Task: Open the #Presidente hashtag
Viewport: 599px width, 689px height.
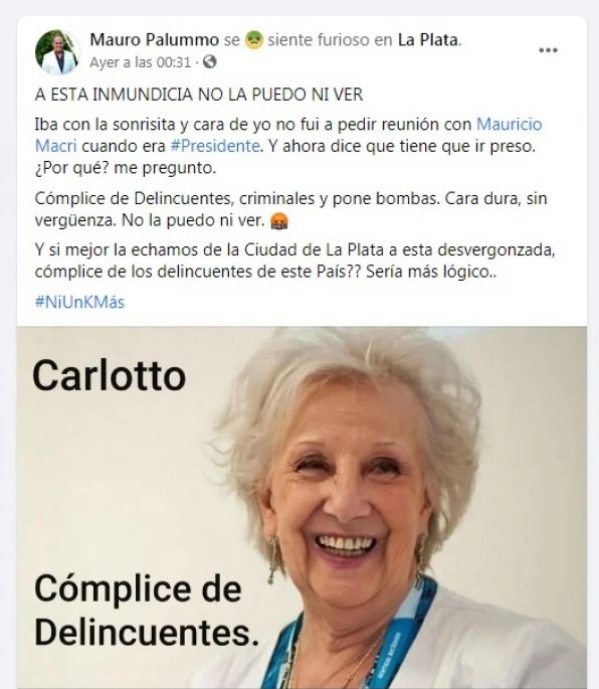Action: click(x=214, y=146)
